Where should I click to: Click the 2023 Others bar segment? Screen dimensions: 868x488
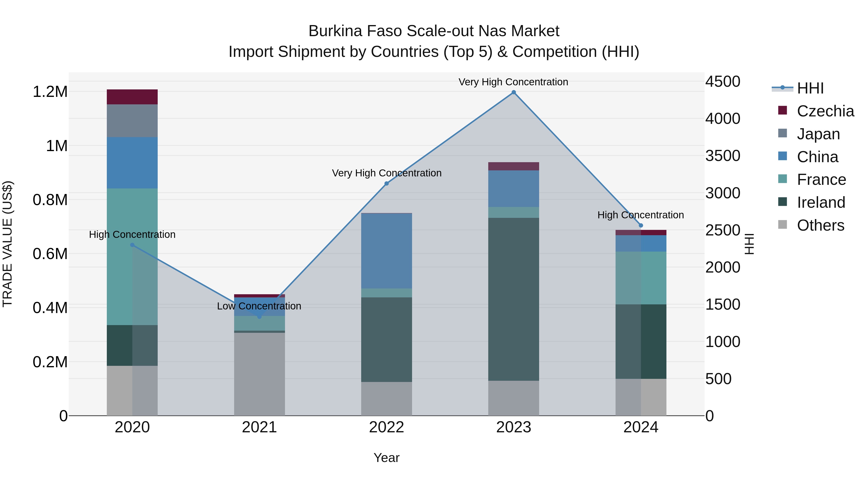tap(514, 398)
